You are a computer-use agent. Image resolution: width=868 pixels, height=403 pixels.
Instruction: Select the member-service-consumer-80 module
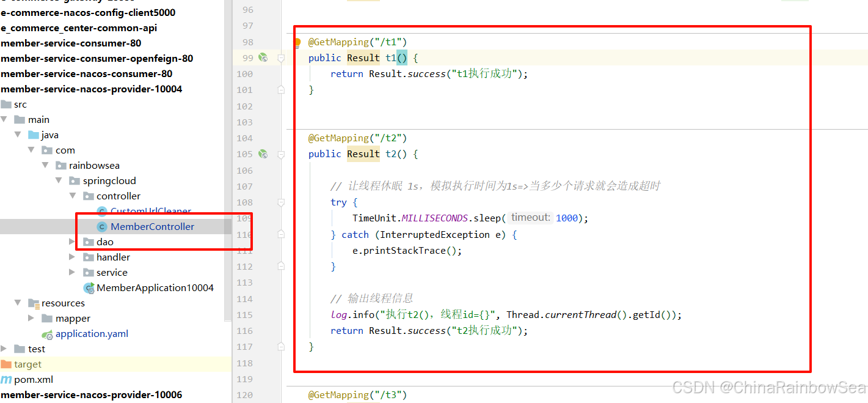71,43
